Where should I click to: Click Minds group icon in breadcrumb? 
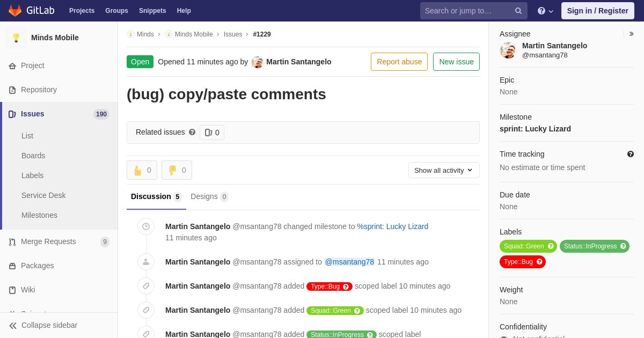pyautogui.click(x=130, y=34)
